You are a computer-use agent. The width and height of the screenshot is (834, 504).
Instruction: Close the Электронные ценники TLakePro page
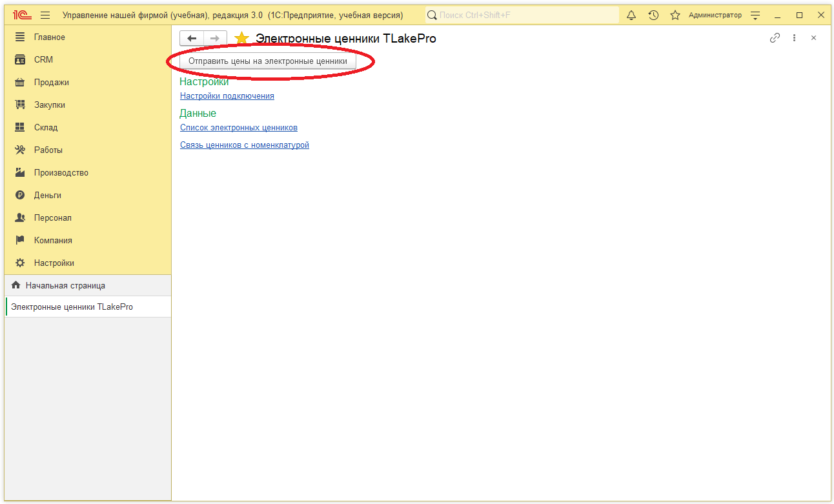(x=813, y=38)
